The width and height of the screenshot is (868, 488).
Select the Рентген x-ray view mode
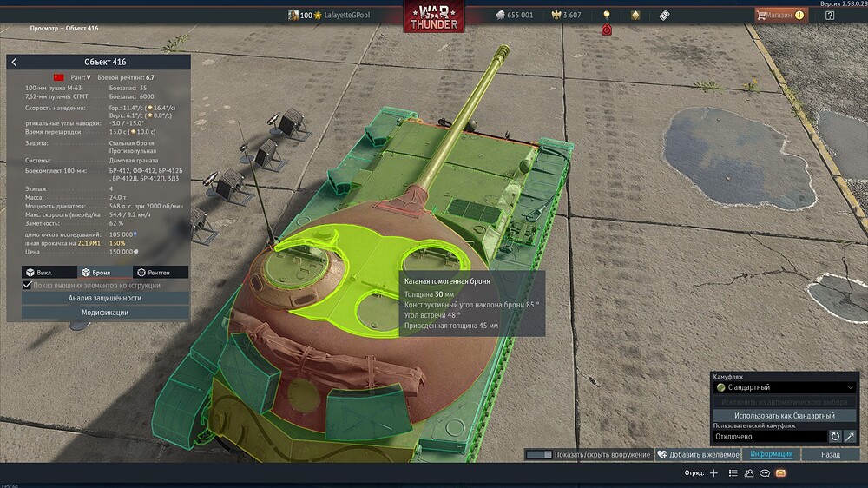[x=161, y=272]
